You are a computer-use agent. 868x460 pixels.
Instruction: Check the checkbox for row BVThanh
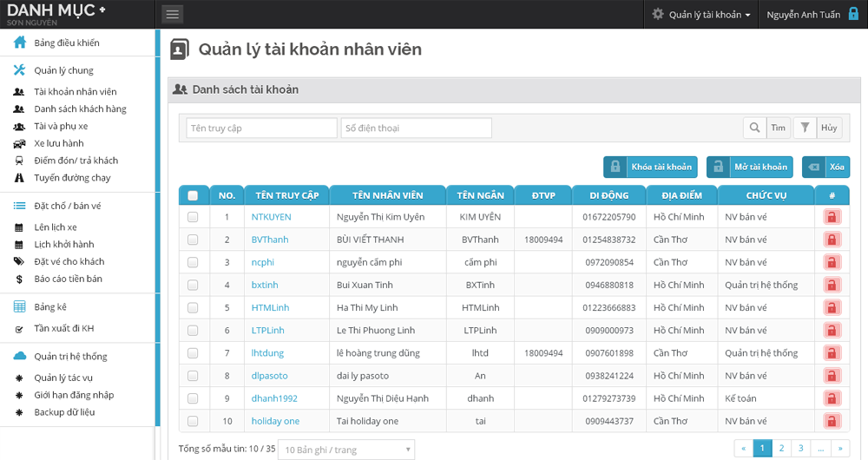193,240
